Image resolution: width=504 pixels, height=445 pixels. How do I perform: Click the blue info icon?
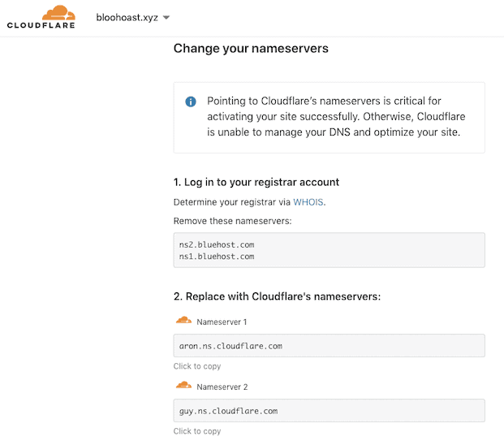(x=191, y=102)
